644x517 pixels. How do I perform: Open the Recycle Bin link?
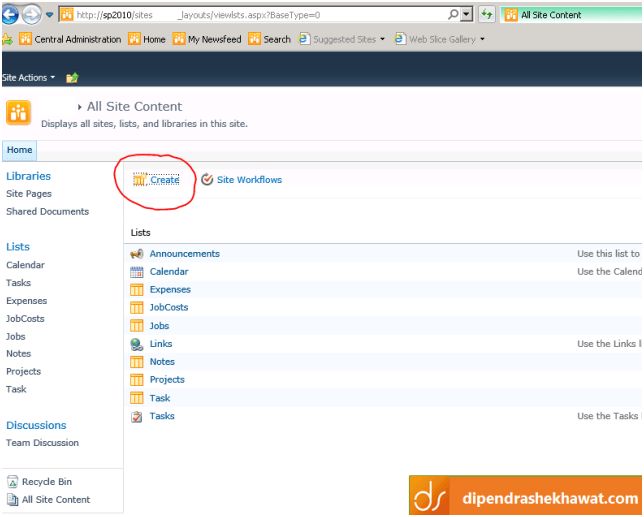point(47,482)
